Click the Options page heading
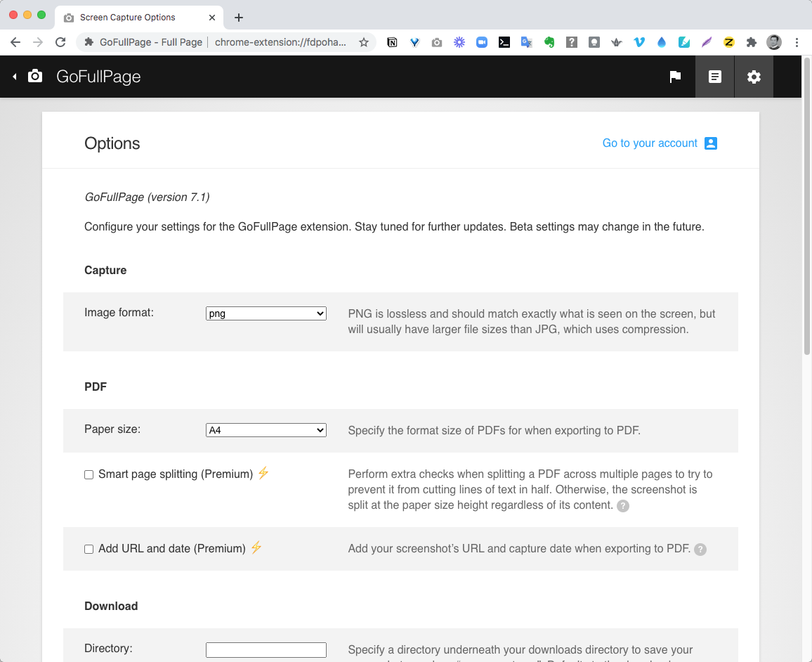This screenshot has width=812, height=662. click(112, 143)
